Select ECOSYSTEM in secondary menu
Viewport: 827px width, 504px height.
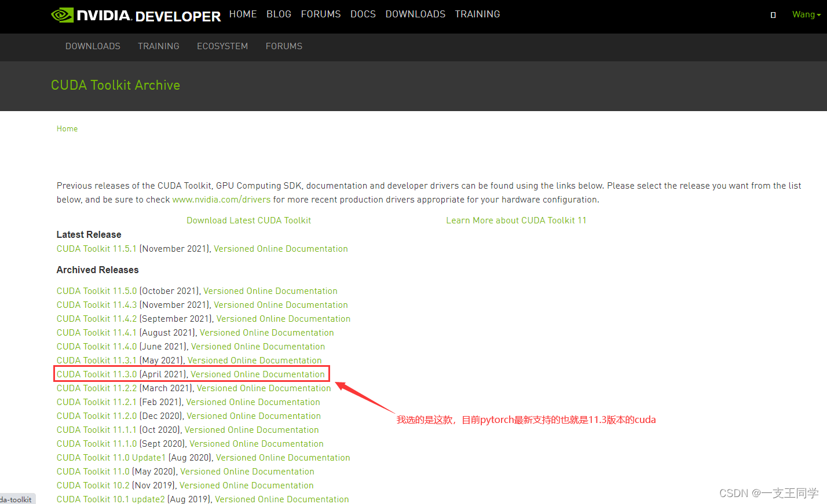222,46
